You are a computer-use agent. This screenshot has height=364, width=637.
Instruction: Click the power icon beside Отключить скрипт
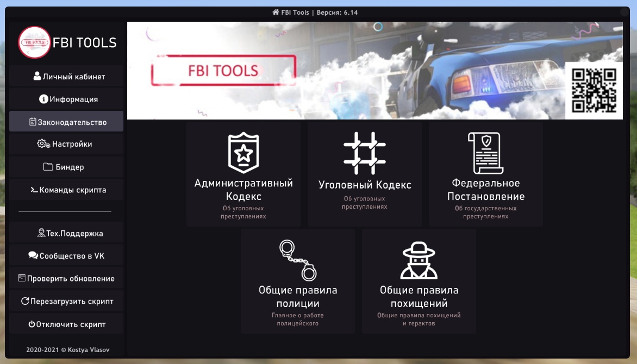point(32,324)
